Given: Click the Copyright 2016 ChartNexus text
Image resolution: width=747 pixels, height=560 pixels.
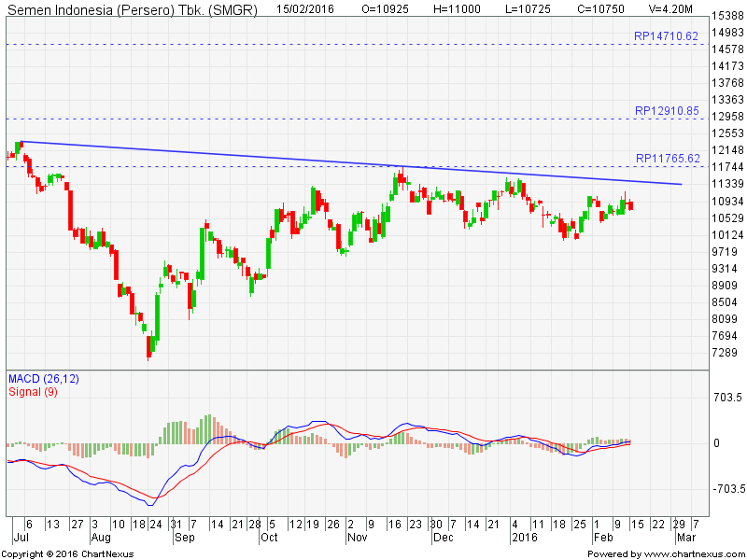Looking at the screenshot, I should tap(65, 553).
